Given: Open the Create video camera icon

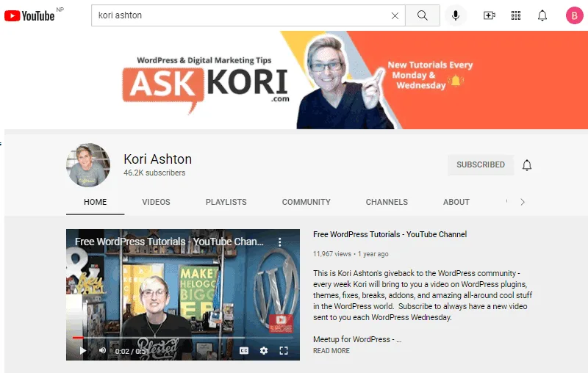Looking at the screenshot, I should click(x=489, y=15).
